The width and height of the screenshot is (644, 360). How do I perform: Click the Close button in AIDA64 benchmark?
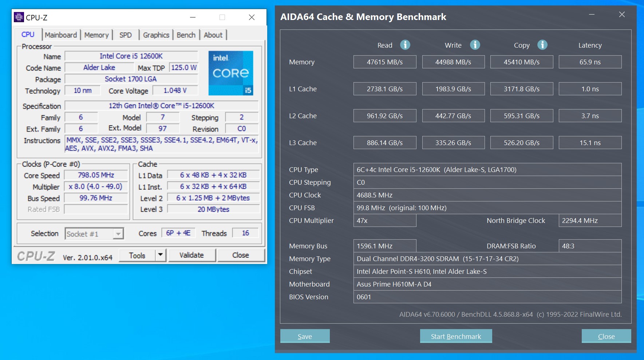click(606, 336)
